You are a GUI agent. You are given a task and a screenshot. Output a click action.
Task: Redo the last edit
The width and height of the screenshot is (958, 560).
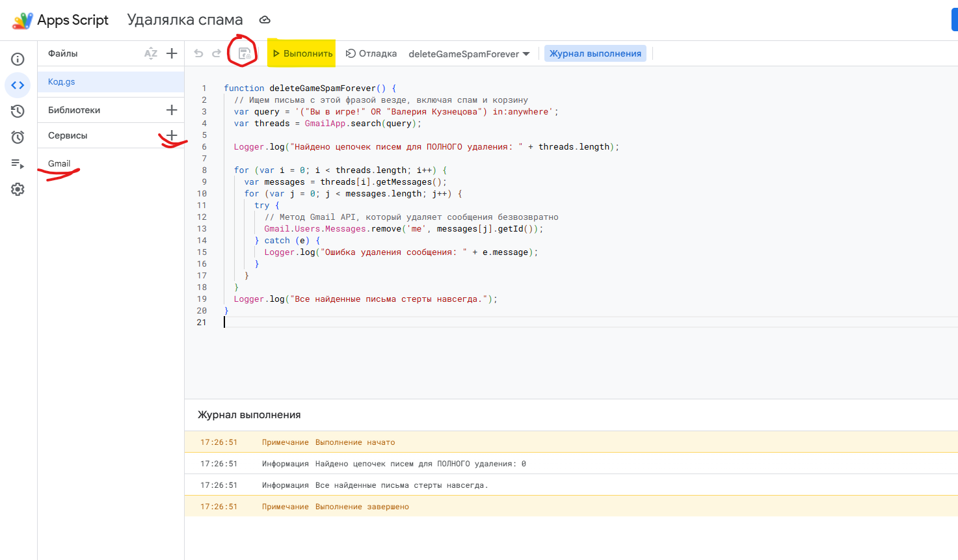click(x=217, y=53)
